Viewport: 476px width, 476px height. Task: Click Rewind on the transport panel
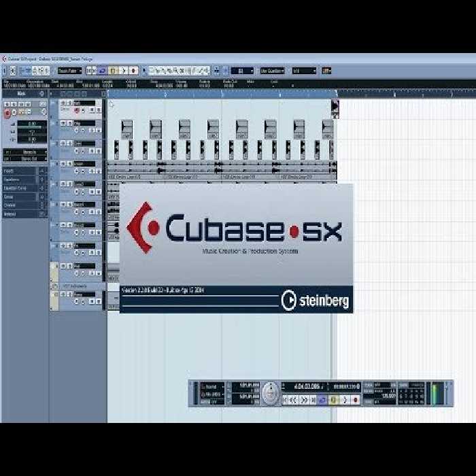click(x=294, y=400)
